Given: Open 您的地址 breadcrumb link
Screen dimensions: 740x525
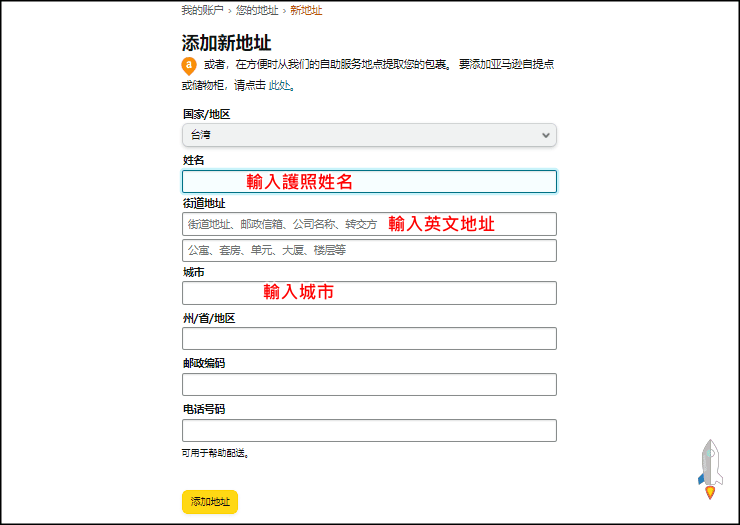Looking at the screenshot, I should [x=258, y=10].
